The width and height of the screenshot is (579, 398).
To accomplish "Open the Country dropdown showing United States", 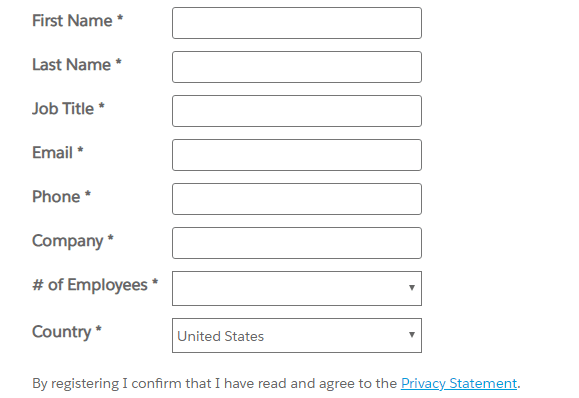I will tap(297, 335).
